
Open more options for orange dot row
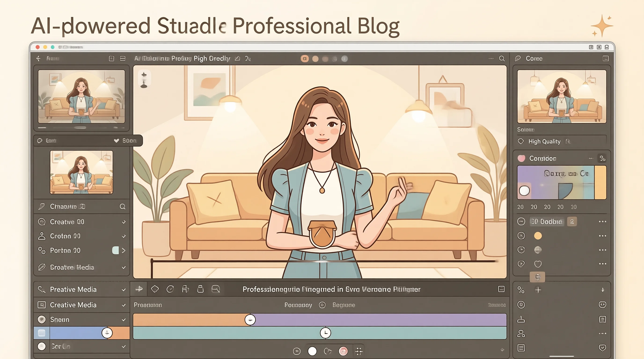tap(603, 236)
